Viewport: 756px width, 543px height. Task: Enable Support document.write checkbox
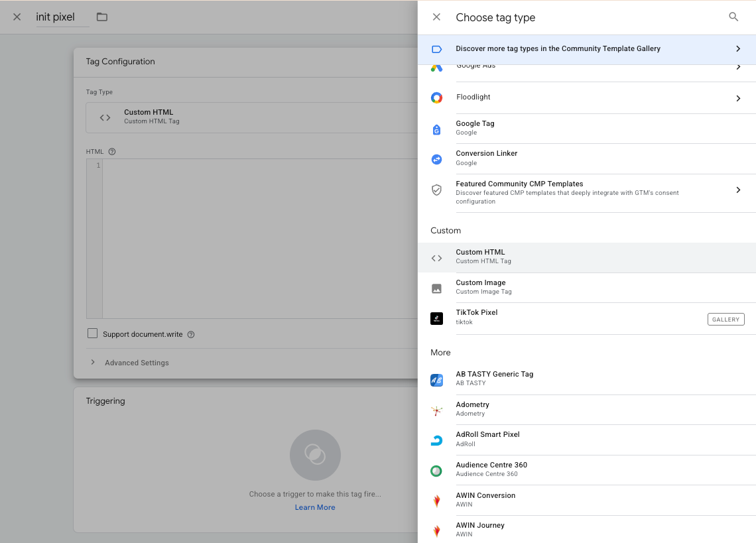point(93,333)
